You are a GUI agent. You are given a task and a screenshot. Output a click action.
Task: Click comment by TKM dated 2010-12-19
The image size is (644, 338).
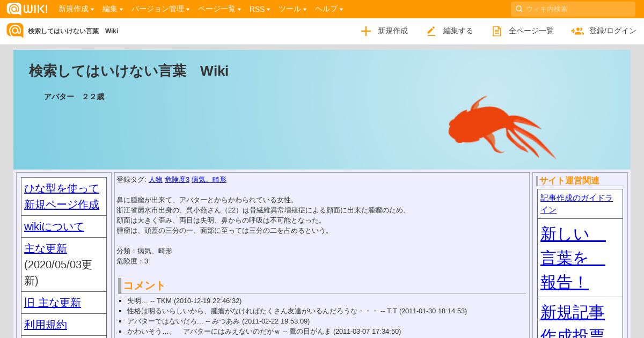click(184, 301)
